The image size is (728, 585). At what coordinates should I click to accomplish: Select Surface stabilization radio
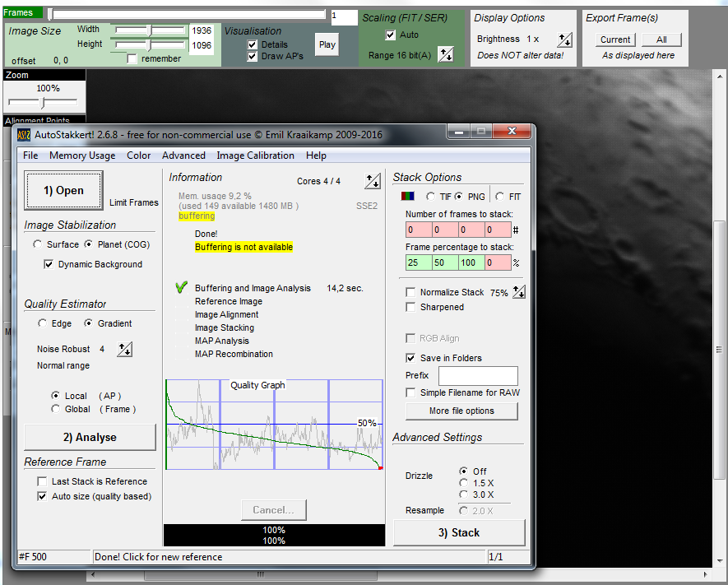point(38,244)
